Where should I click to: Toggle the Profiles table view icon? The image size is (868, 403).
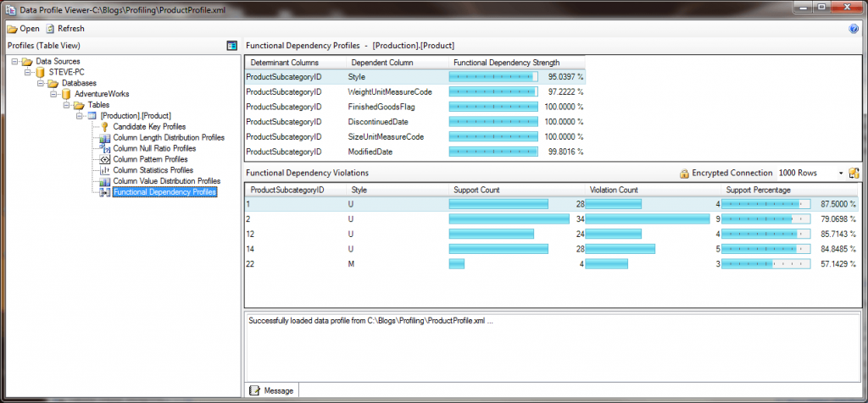(x=232, y=46)
